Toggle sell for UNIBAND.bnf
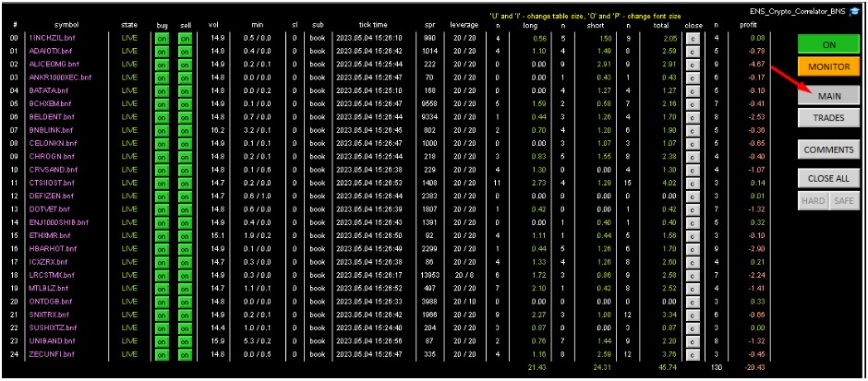The height and width of the screenshot is (381, 868). click(185, 341)
